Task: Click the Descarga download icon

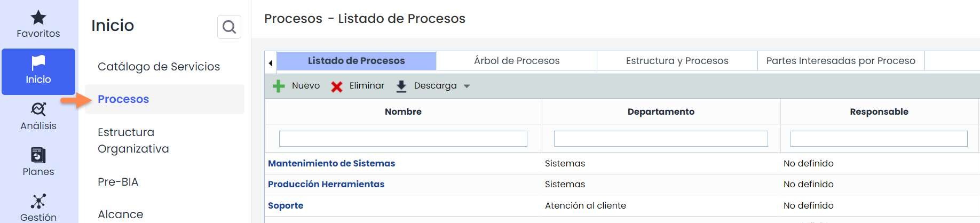Action: (x=401, y=86)
